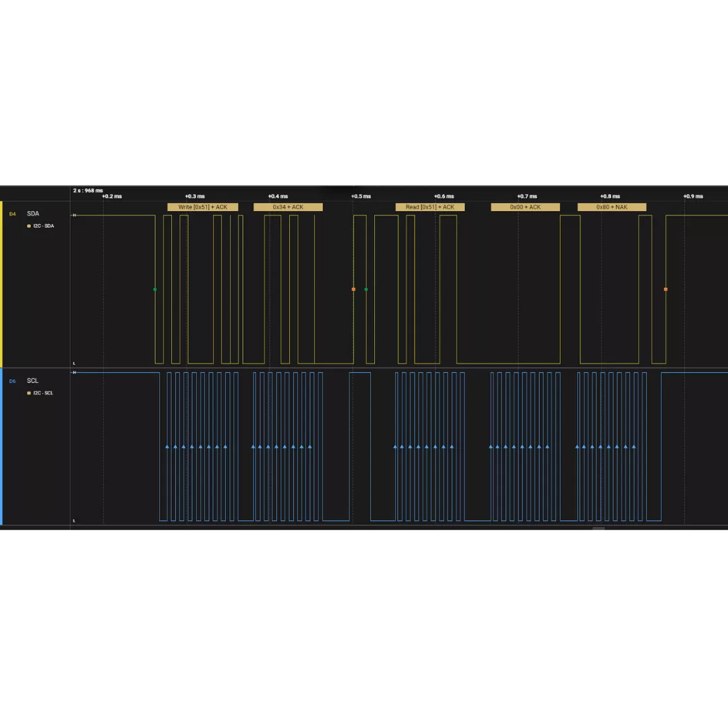The image size is (728, 728).
Task: Select the '0x80 + NAK' decoded frame
Action: pyautogui.click(x=611, y=207)
